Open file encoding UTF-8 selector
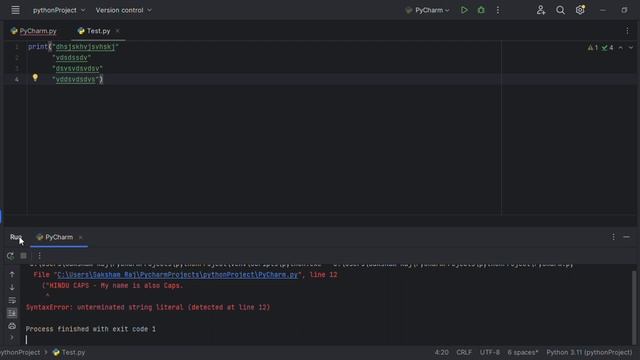 tap(489, 352)
